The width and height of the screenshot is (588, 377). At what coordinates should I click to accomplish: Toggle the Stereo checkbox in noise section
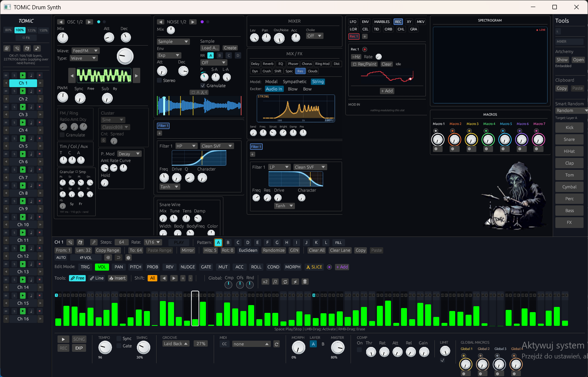160,80
